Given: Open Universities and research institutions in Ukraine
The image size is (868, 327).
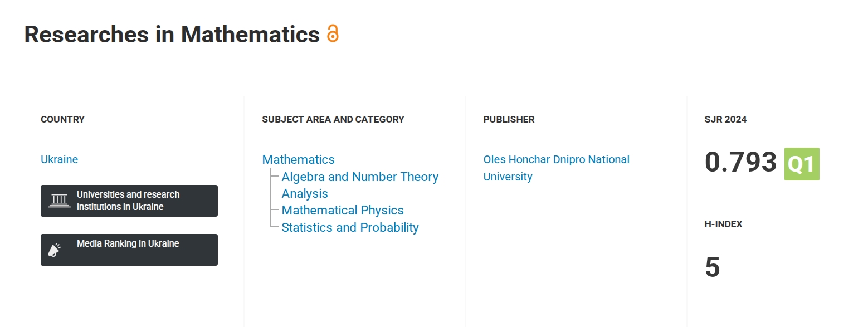Looking at the screenshot, I should click(129, 201).
